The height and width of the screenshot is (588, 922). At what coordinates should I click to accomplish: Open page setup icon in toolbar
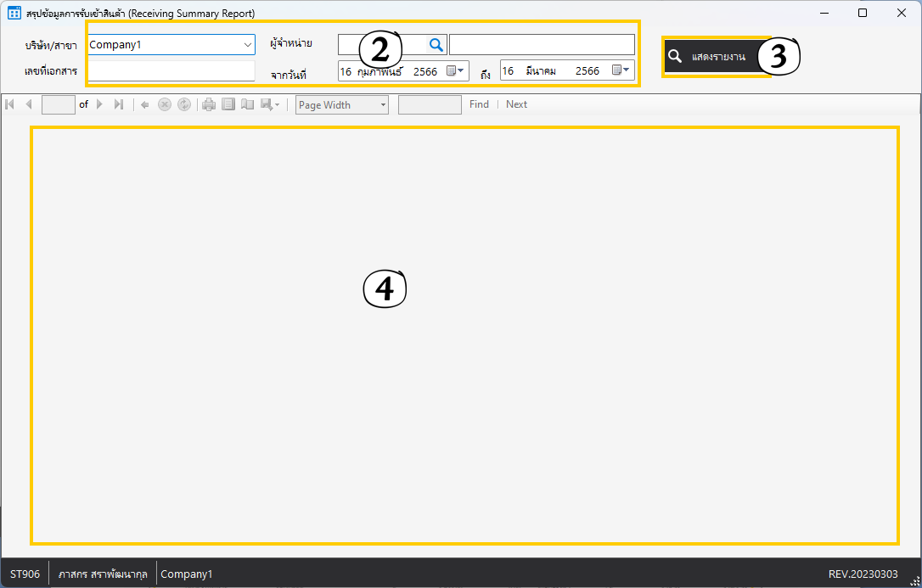click(x=248, y=104)
